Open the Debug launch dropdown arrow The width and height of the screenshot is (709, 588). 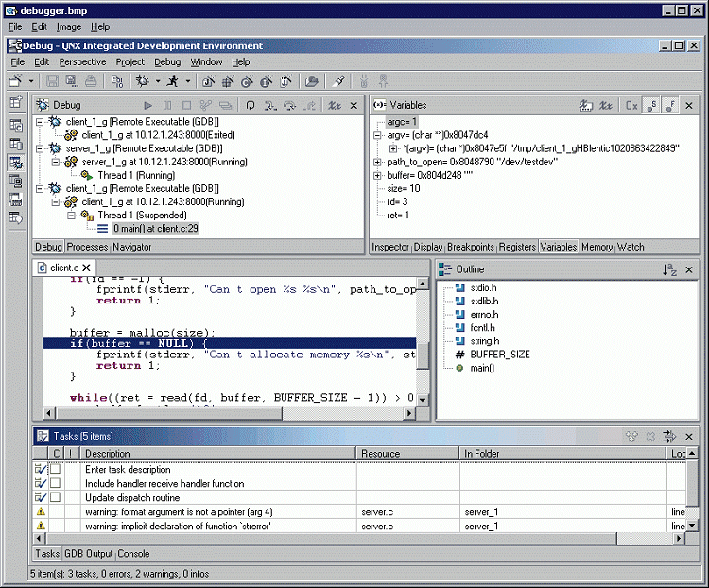click(158, 81)
